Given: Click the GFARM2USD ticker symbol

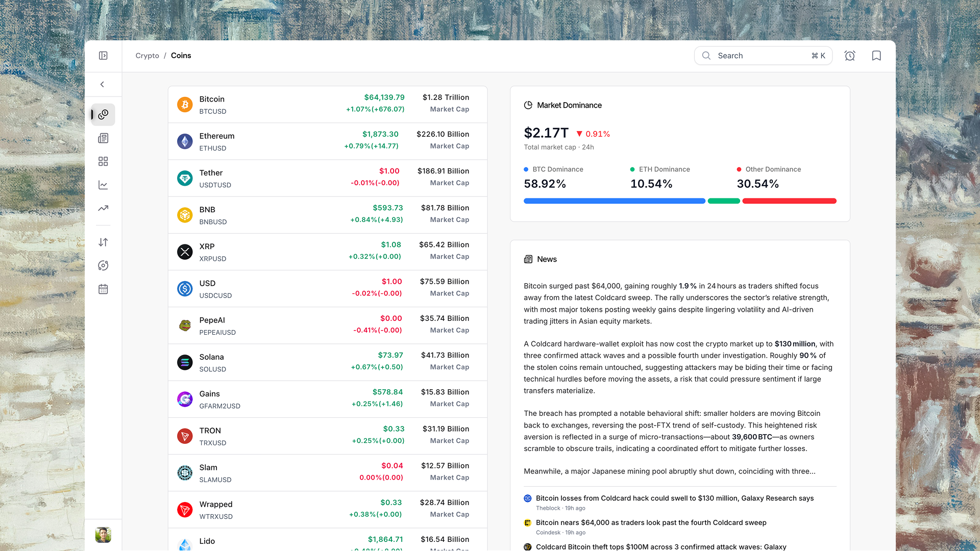Looking at the screenshot, I should pos(219,406).
